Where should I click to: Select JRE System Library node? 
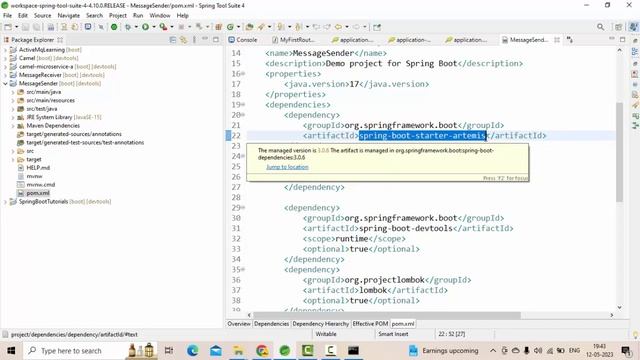(64, 117)
